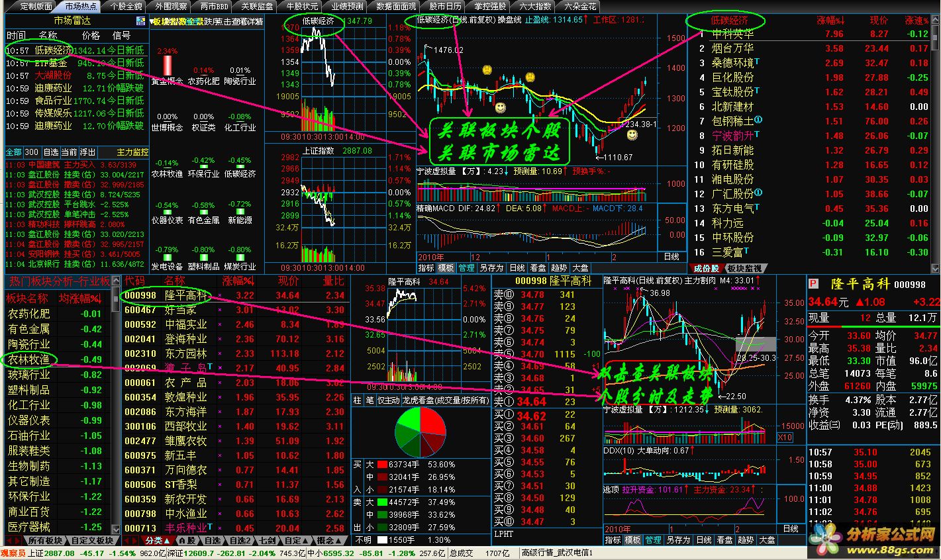This screenshot has height=560, width=941.
Task: Switch to the 自定义板块 tab
Action: (92, 540)
